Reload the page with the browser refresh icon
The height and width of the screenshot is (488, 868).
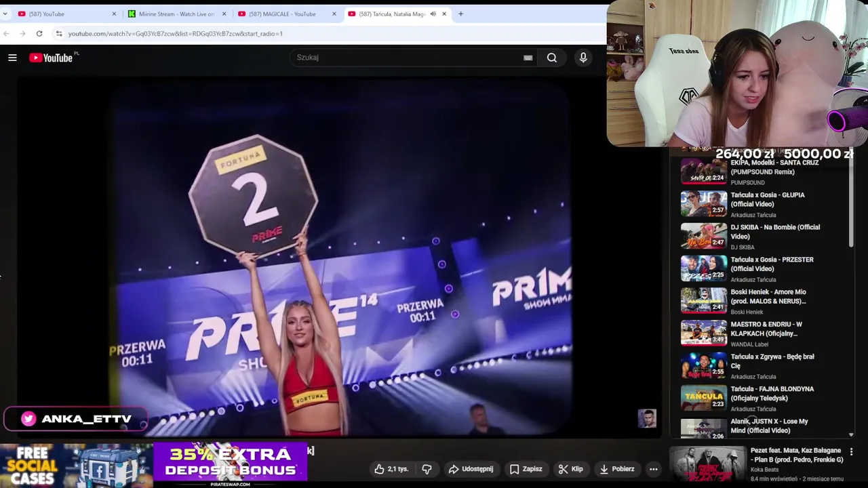(39, 33)
